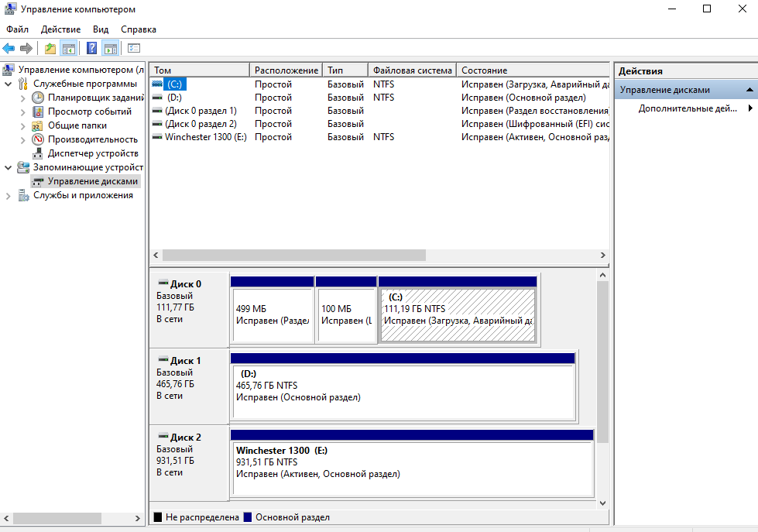Click the Disk Management tree icon
Screen dimensions: 758x532
point(38,181)
